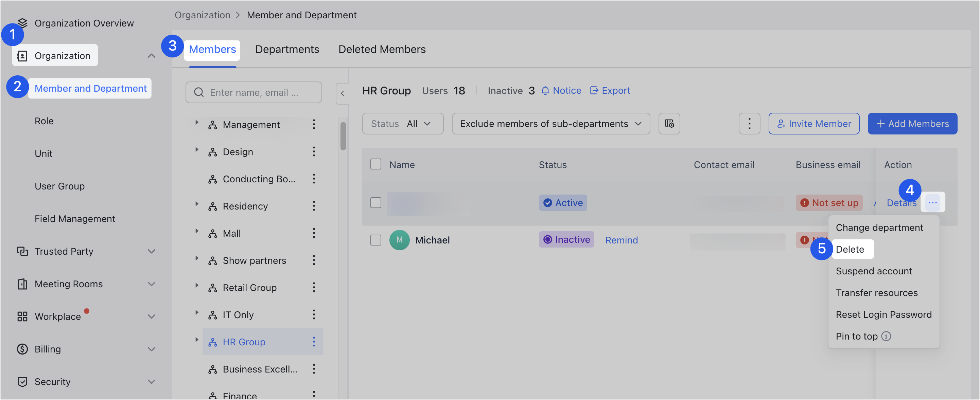The height and width of the screenshot is (400, 980).
Task: Open the three-dot menu beside Invite Member
Action: [749, 124]
